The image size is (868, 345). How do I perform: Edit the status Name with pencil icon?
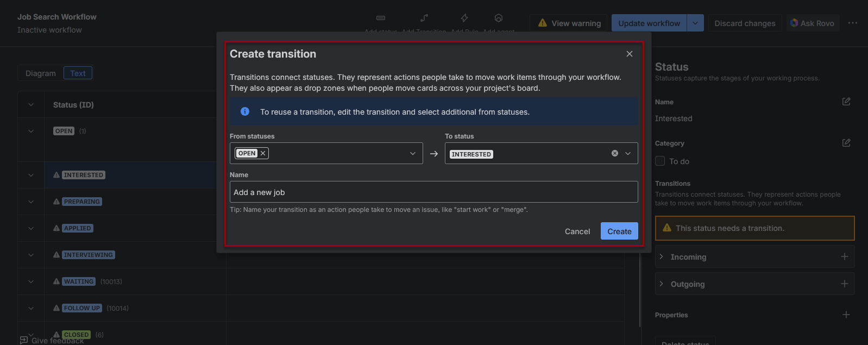[x=846, y=102]
